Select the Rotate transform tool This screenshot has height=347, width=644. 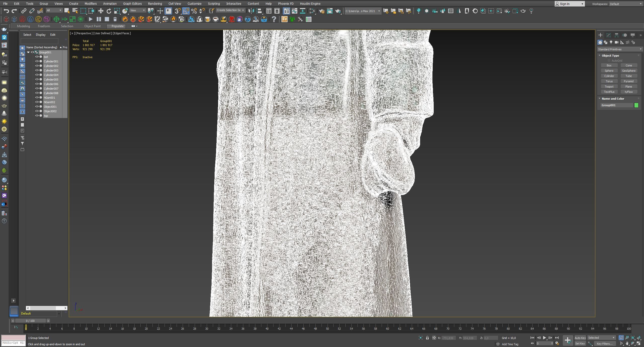(109, 11)
